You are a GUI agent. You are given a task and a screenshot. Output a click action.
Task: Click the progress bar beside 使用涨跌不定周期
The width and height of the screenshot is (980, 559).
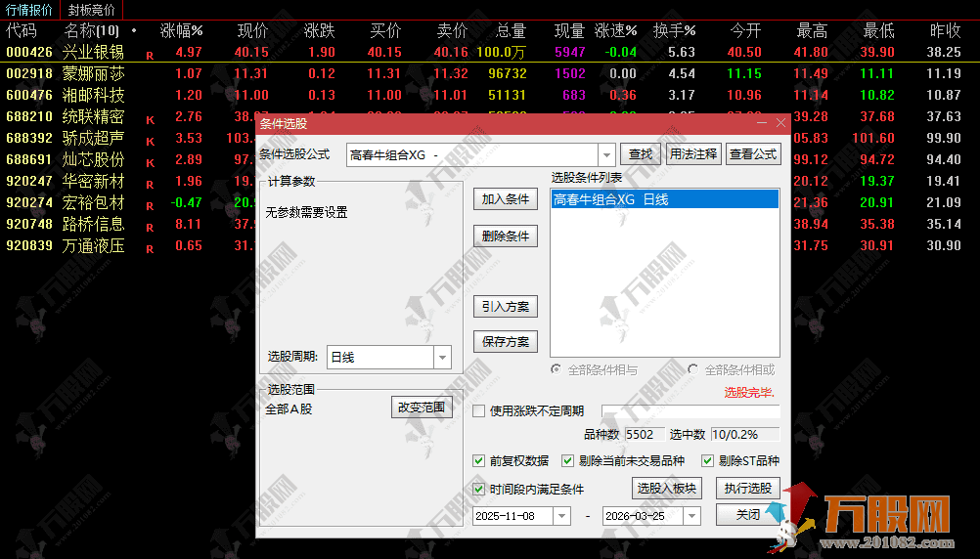pyautogui.click(x=690, y=411)
